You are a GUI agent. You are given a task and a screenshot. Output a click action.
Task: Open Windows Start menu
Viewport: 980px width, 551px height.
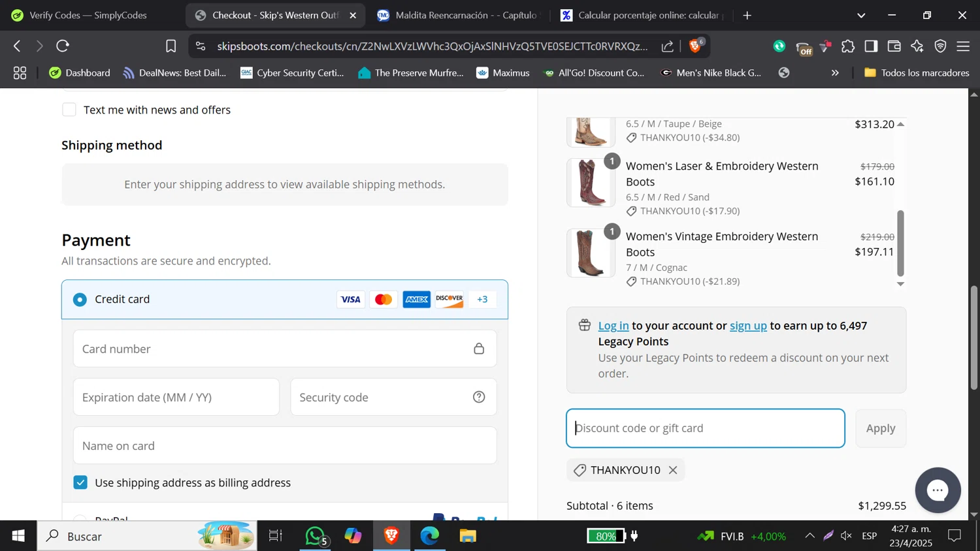tap(18, 536)
